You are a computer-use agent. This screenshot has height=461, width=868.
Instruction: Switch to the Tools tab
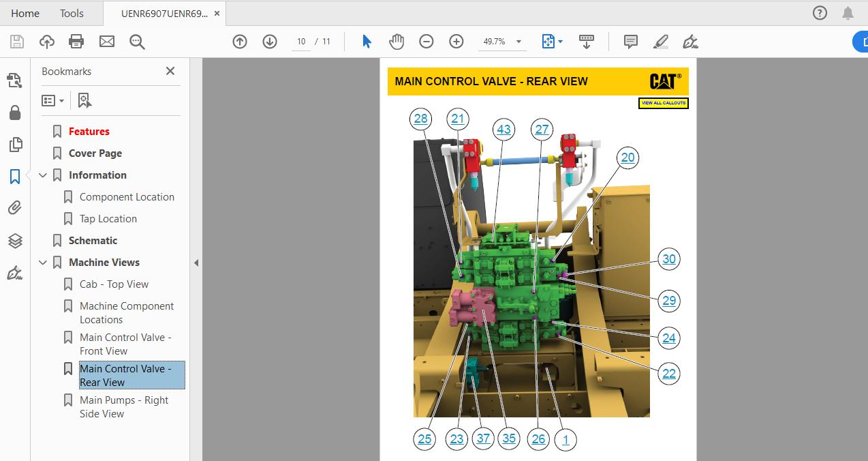pos(72,13)
